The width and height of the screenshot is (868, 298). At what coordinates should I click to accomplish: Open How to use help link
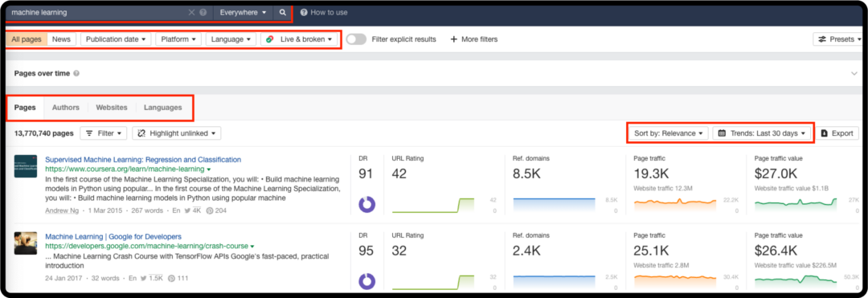[x=324, y=12]
